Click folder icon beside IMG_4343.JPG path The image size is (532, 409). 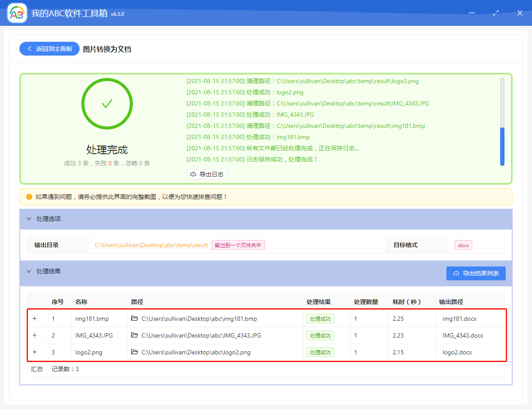point(135,335)
